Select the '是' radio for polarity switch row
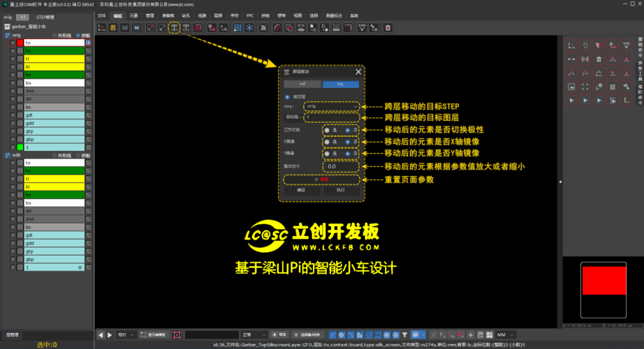Viewport: 644px width, 349px height. click(327, 130)
